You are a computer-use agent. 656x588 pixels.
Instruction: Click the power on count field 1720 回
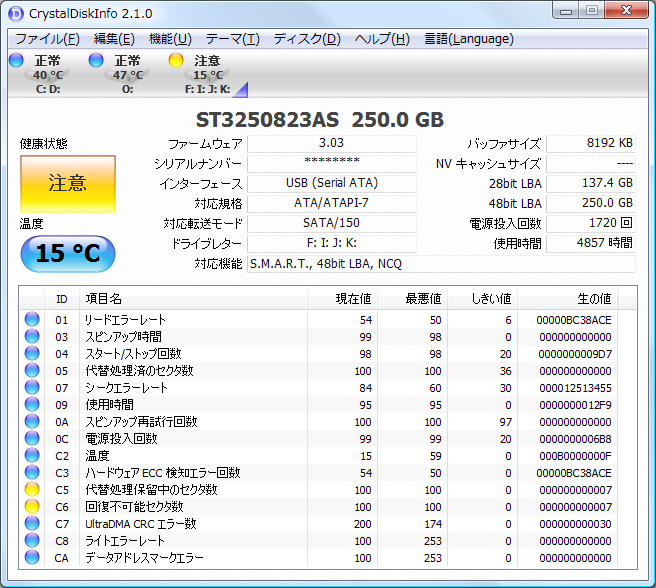[x=591, y=223]
